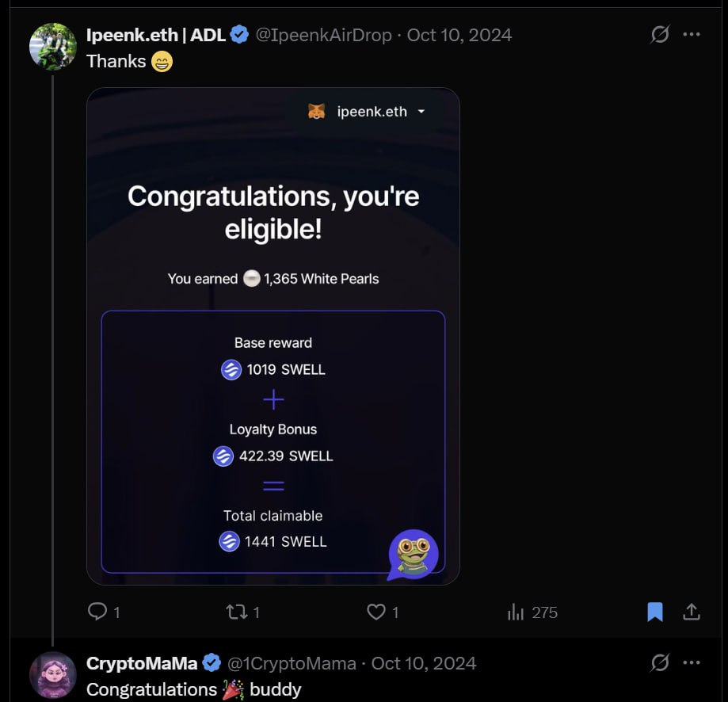Toggle bookmark on Ipeenk.eth's tweet
The image size is (728, 702).
click(655, 612)
